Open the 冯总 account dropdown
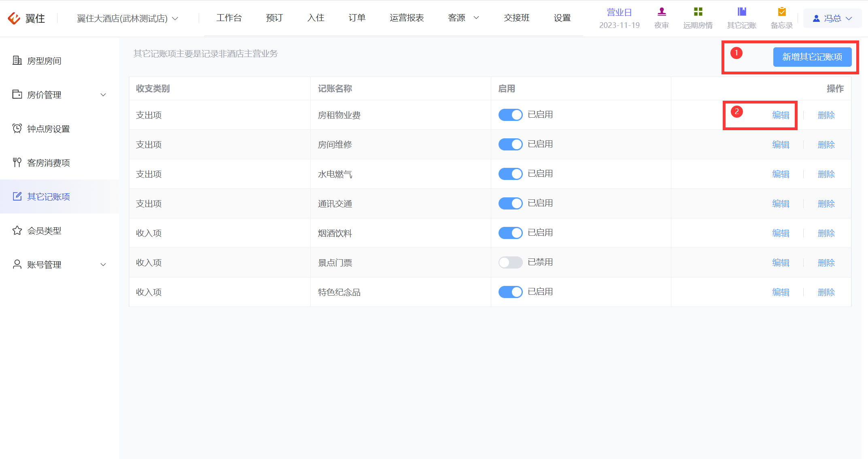 [832, 19]
